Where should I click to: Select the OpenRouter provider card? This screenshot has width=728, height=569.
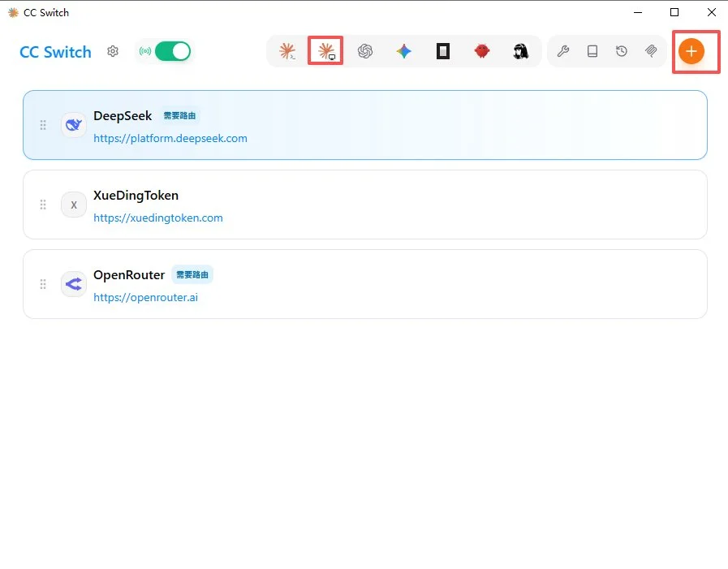point(365,284)
